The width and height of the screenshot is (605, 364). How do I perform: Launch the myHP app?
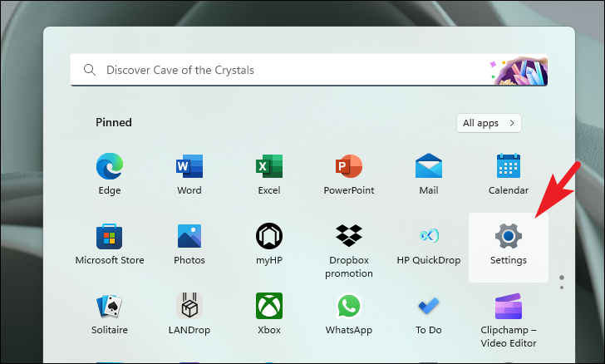[x=269, y=236]
